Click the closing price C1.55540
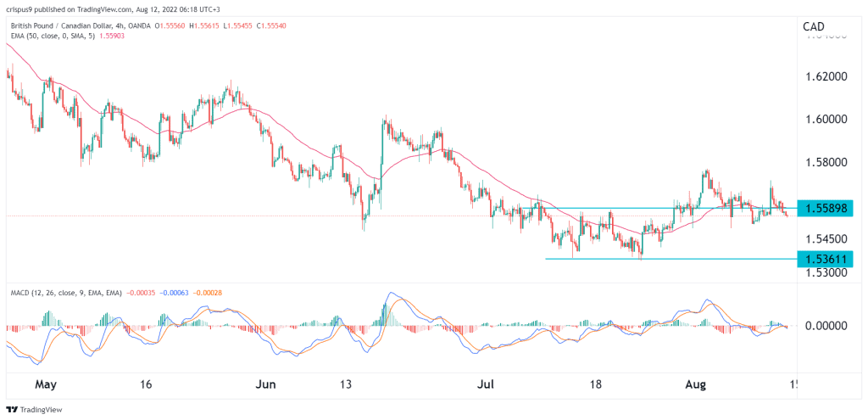 point(271,26)
